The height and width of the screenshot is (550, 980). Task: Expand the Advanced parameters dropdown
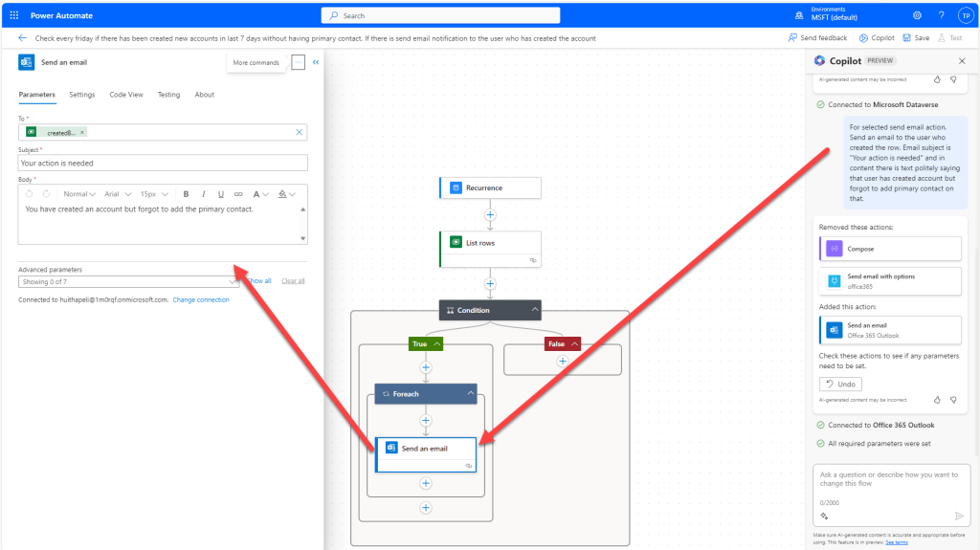[x=233, y=281]
